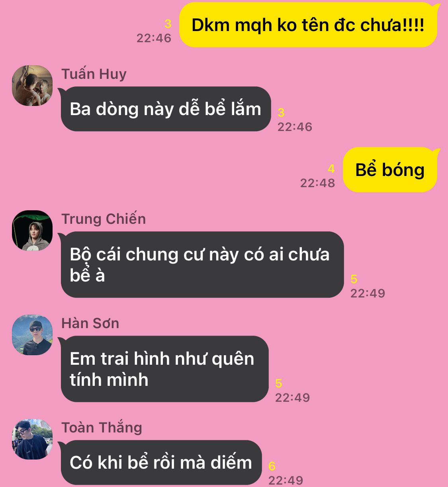Tap read count 5 beside Hàn Sơn's message
The image size is (448, 487).
(x=279, y=383)
